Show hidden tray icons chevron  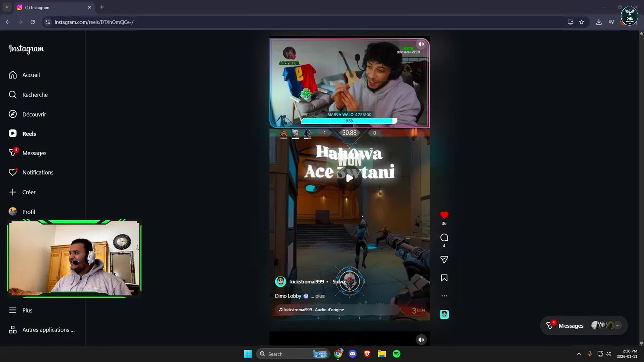[579, 354]
